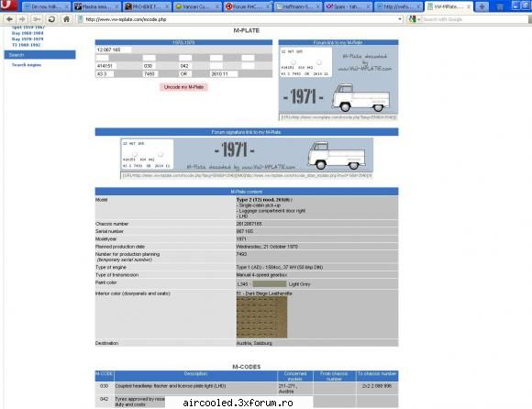The height and width of the screenshot is (409, 532).
Task: Click the Google search engine icon
Action: coord(412,19)
